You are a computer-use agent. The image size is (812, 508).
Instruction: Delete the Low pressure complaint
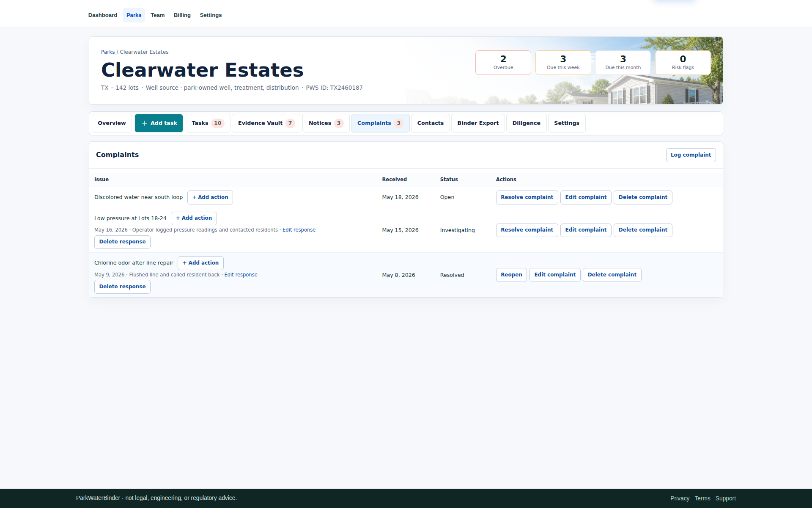tap(642, 230)
